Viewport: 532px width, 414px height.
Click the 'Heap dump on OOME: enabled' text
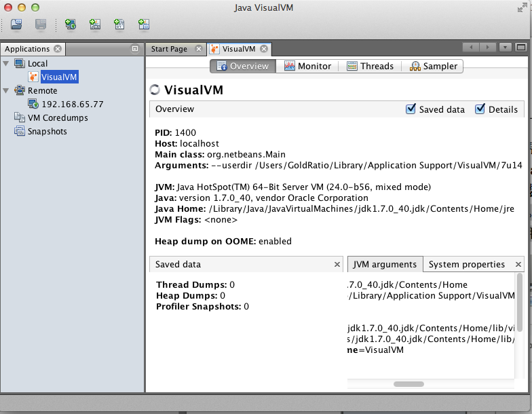tap(223, 242)
